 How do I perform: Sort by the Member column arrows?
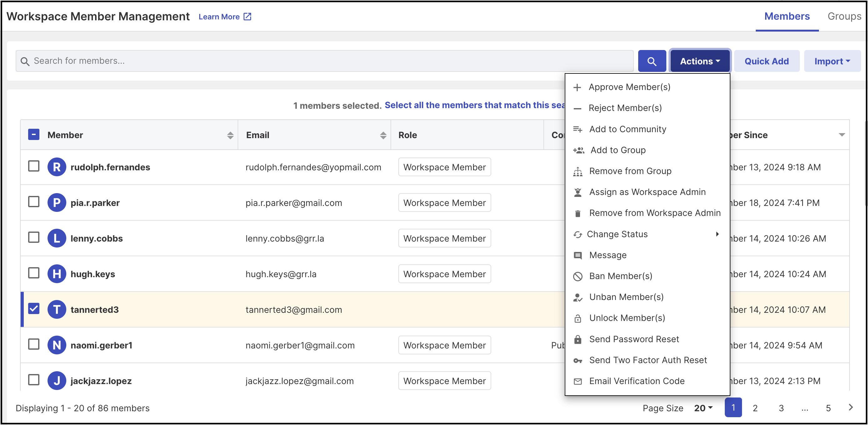(230, 135)
